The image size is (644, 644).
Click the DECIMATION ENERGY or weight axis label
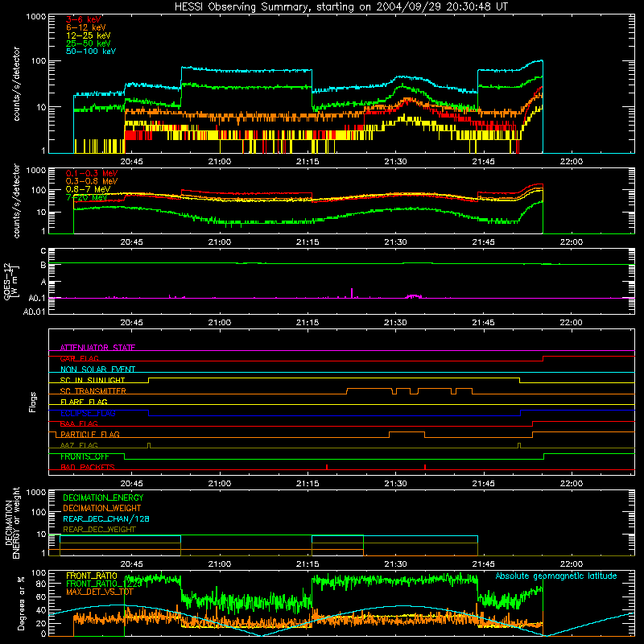12,522
